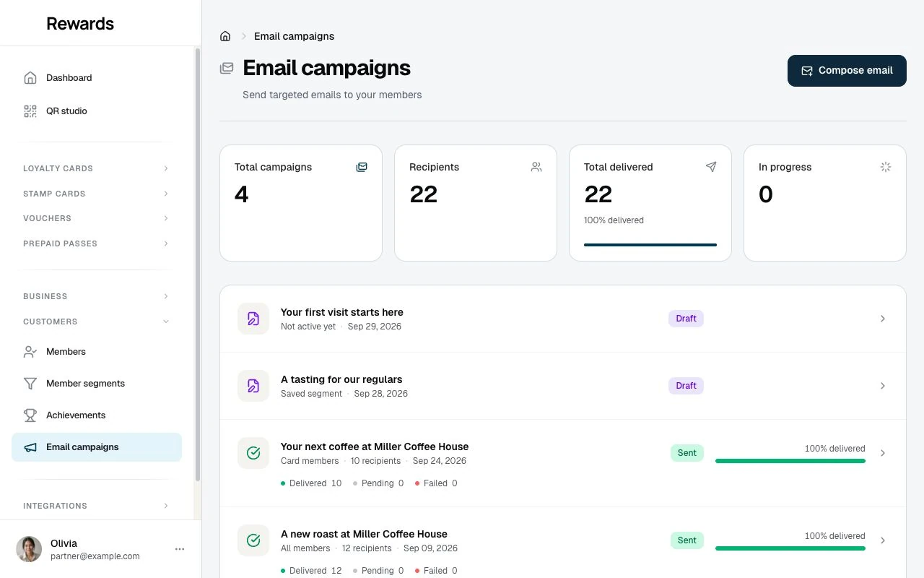Click the home breadcrumb icon
This screenshot has height=578, width=924.
[x=225, y=36]
